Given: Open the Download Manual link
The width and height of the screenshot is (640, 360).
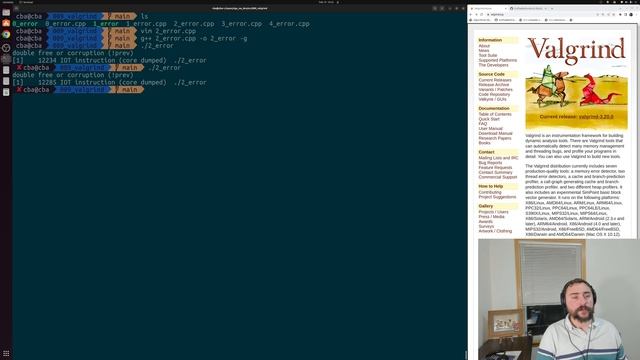Looking at the screenshot, I should pos(496,133).
